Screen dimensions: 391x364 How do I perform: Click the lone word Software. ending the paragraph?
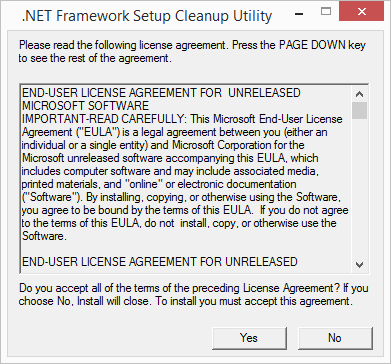43,236
